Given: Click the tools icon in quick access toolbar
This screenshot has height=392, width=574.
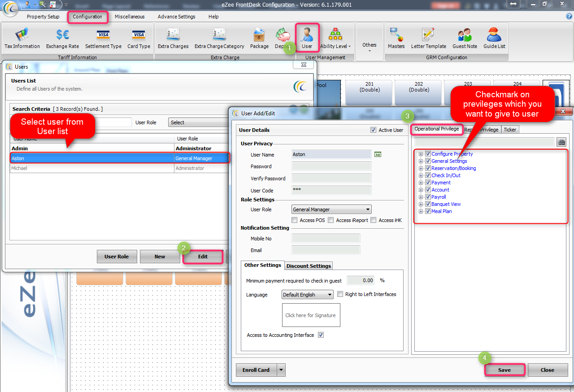Looking at the screenshot, I should 42,4.
